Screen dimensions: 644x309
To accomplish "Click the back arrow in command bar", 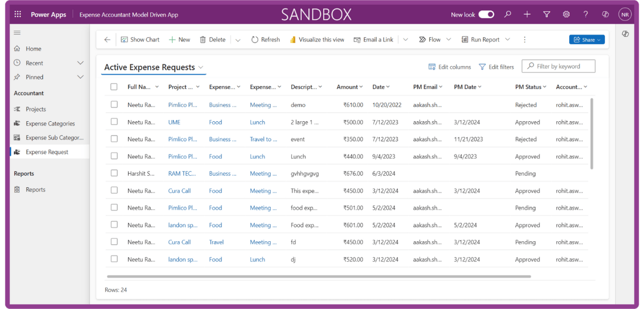I will (x=107, y=40).
